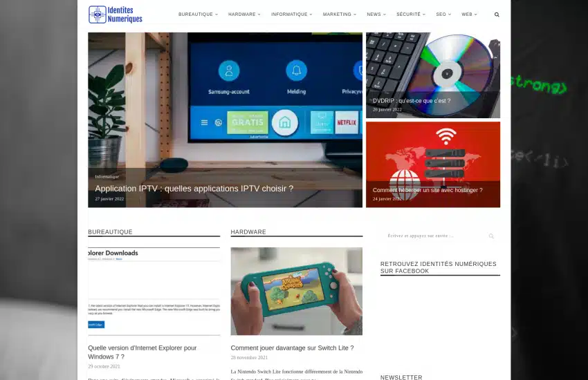The image size is (588, 380).
Task: Open the search magnifier icon in header
Action: click(497, 15)
